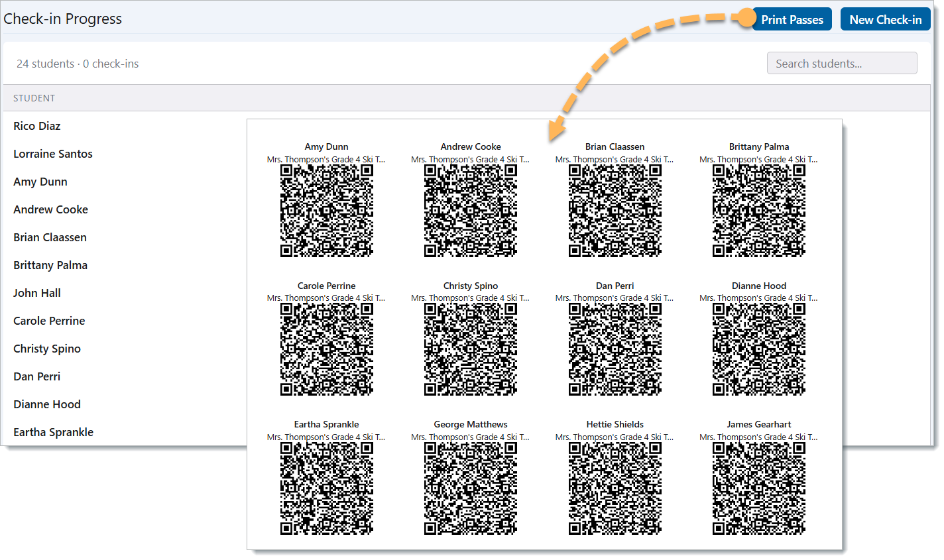This screenshot has height=560, width=944.
Task: Select John Hall in student list
Action: [x=37, y=293]
